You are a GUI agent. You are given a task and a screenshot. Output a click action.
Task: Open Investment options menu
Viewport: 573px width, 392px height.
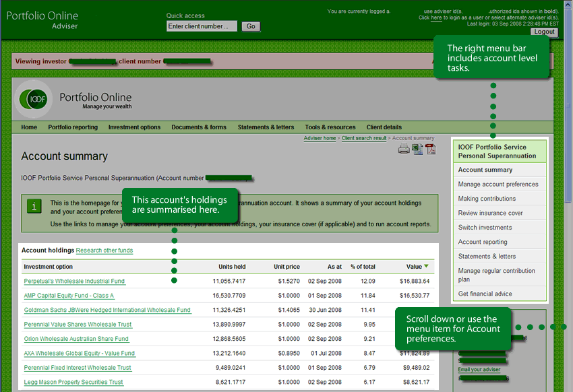tap(134, 127)
